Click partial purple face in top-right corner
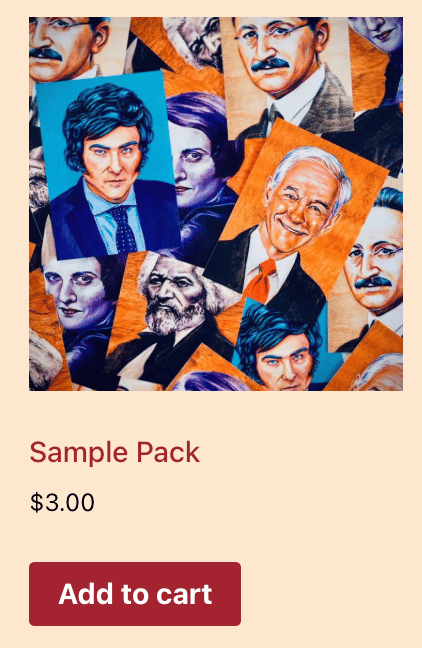Screen dimensions: 422x648 click(x=380, y=35)
